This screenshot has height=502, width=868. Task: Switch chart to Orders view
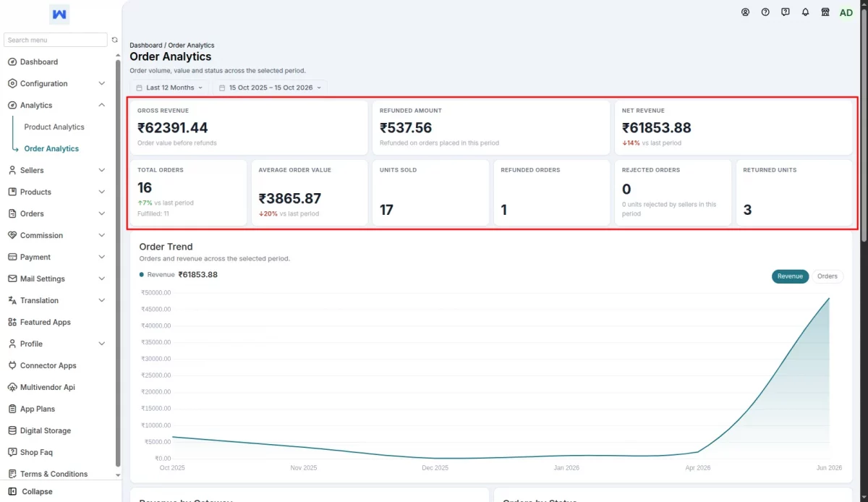(x=827, y=276)
